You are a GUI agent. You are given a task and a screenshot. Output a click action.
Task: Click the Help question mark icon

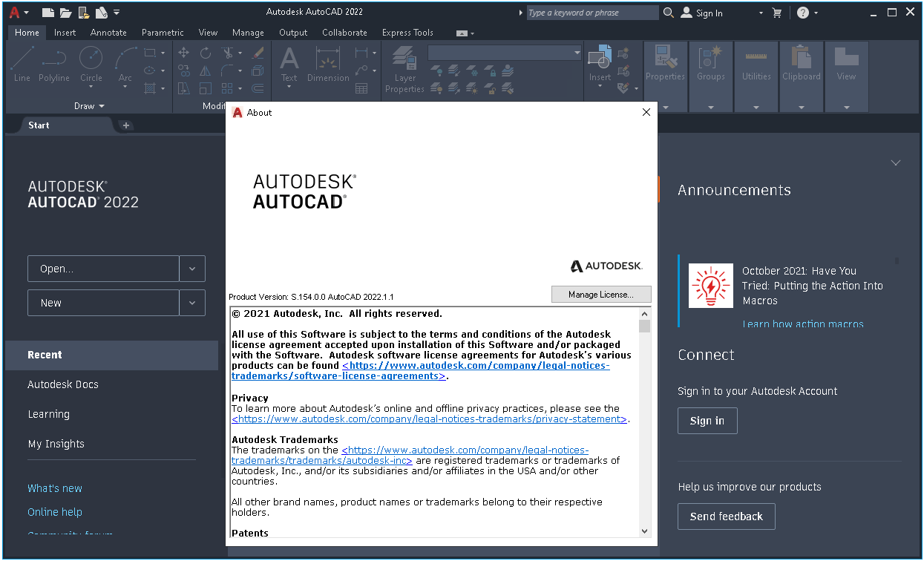pos(803,13)
